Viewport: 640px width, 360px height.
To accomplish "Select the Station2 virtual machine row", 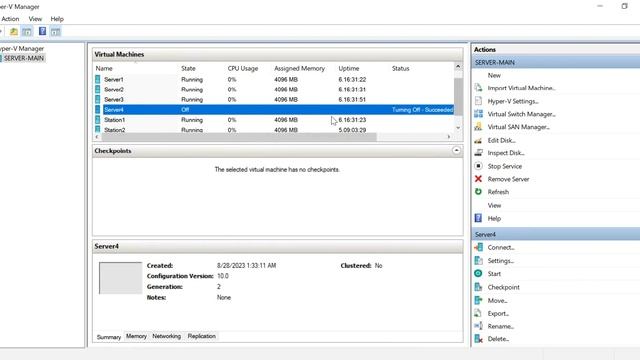I will [x=274, y=129].
